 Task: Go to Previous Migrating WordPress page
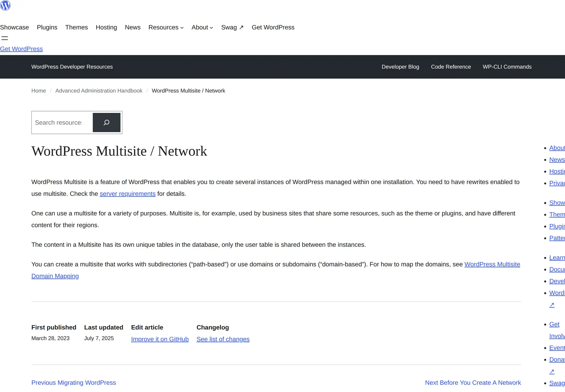[74, 383]
